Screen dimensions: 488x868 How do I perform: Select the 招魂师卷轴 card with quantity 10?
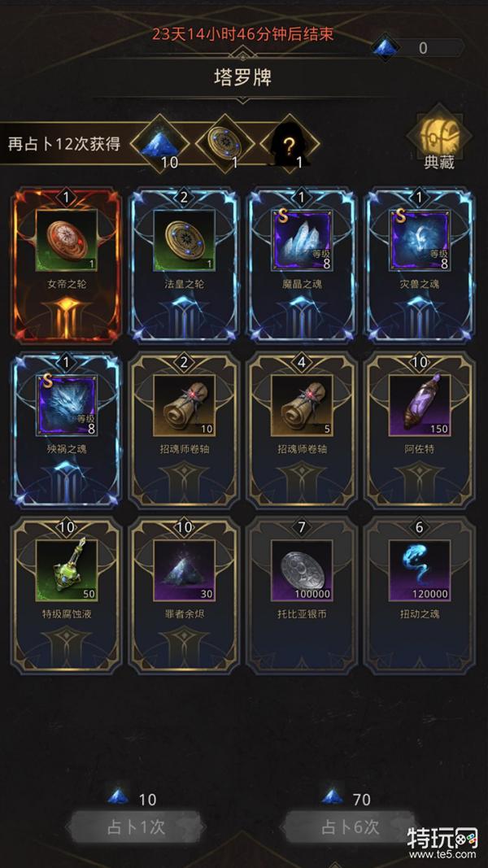(x=184, y=430)
